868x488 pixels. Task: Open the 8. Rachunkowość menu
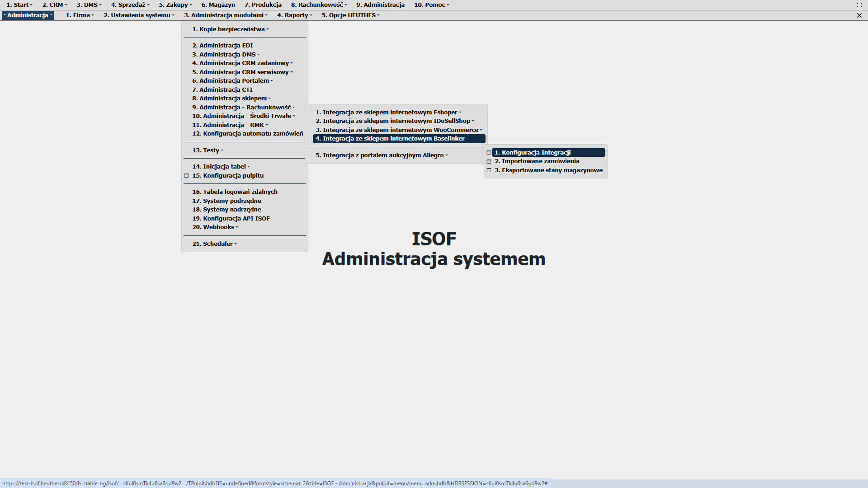tap(319, 5)
